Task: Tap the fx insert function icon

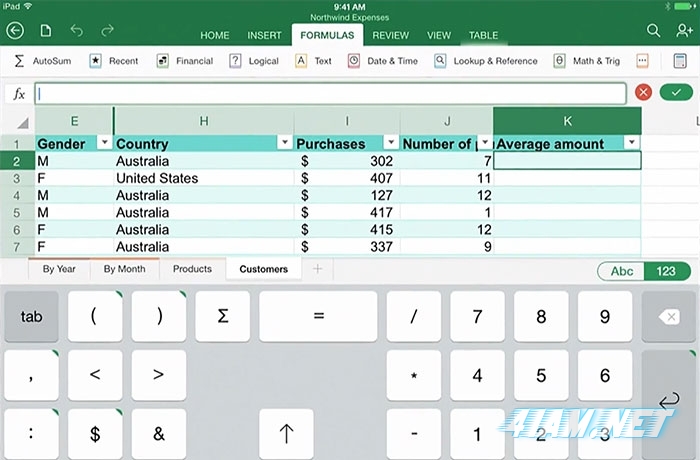Action: (19, 94)
